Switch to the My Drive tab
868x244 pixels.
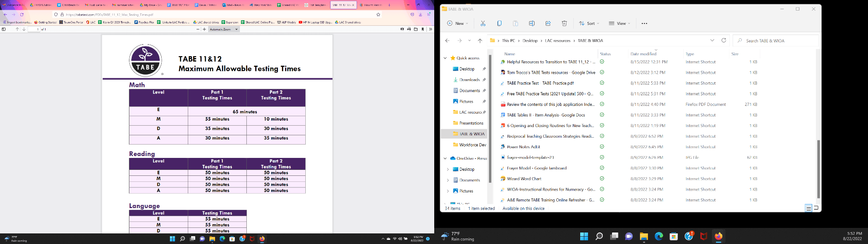(x=152, y=5)
